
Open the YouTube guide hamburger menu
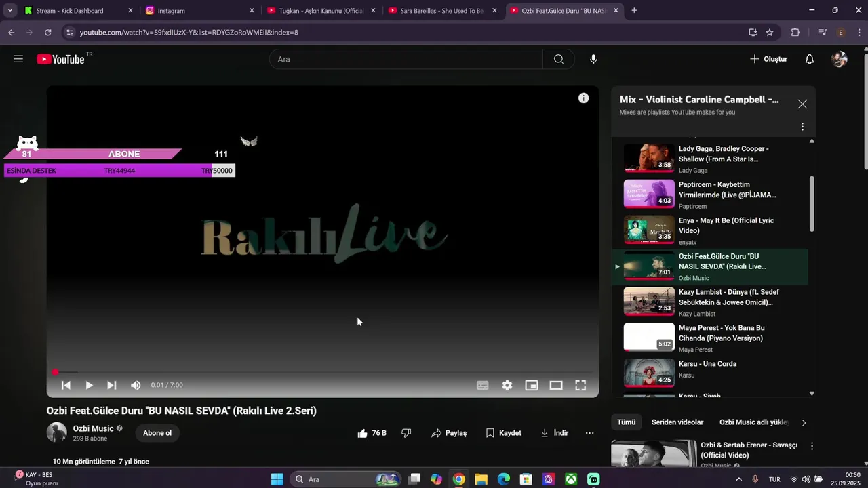tap(18, 59)
